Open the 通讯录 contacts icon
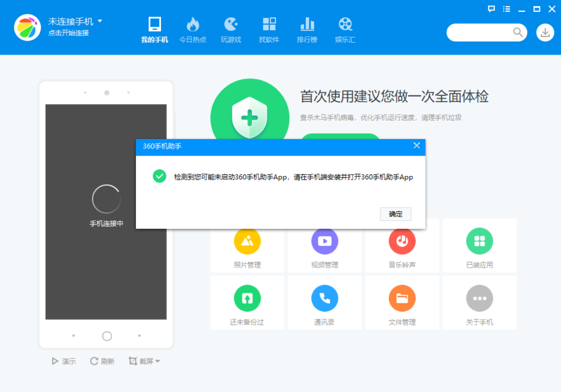The image size is (561, 392). coord(324,298)
